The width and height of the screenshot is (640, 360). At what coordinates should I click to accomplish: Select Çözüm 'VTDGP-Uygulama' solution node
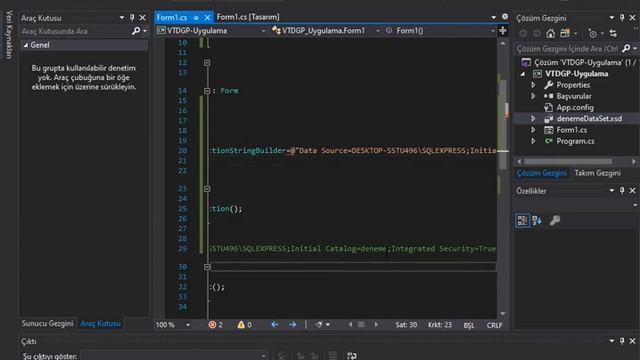coord(579,62)
